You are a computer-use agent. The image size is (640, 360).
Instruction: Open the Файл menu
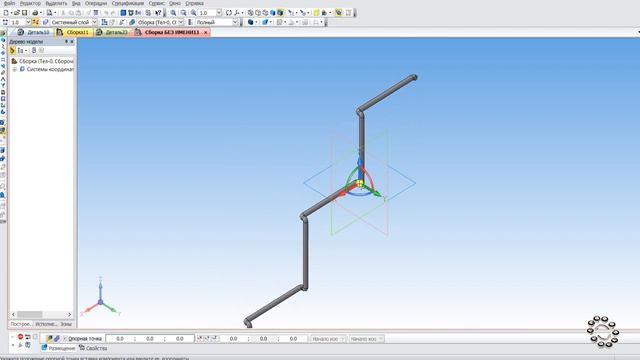tap(9, 3)
